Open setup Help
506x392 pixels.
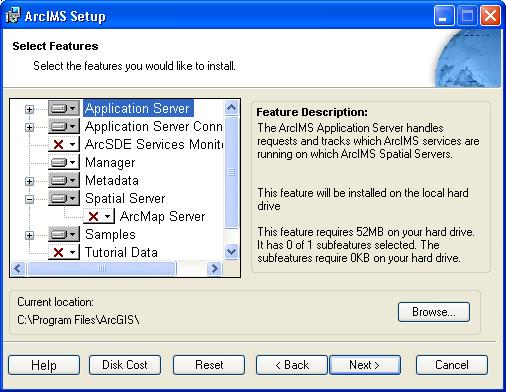[x=44, y=365]
